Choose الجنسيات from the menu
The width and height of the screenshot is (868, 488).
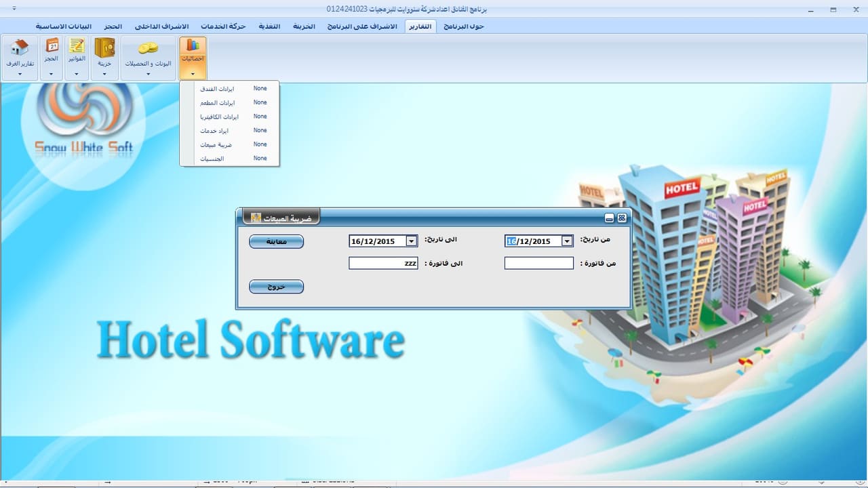(x=230, y=159)
